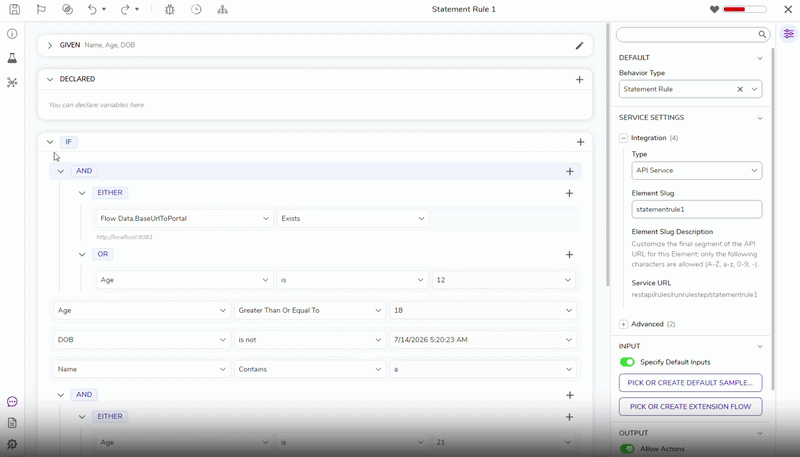Collapse the Integration (4) tree node
Screen dimensions: 800x457
tap(623, 138)
